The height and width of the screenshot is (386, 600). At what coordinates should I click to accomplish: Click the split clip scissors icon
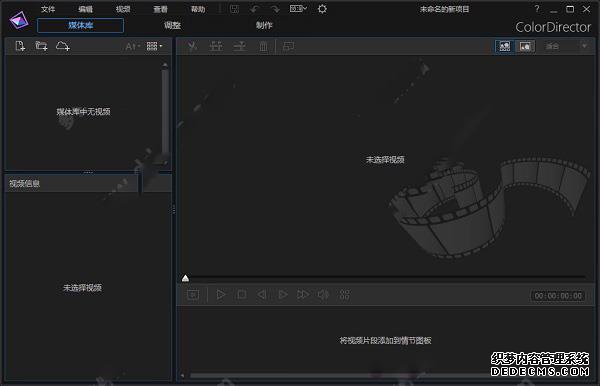tap(192, 46)
